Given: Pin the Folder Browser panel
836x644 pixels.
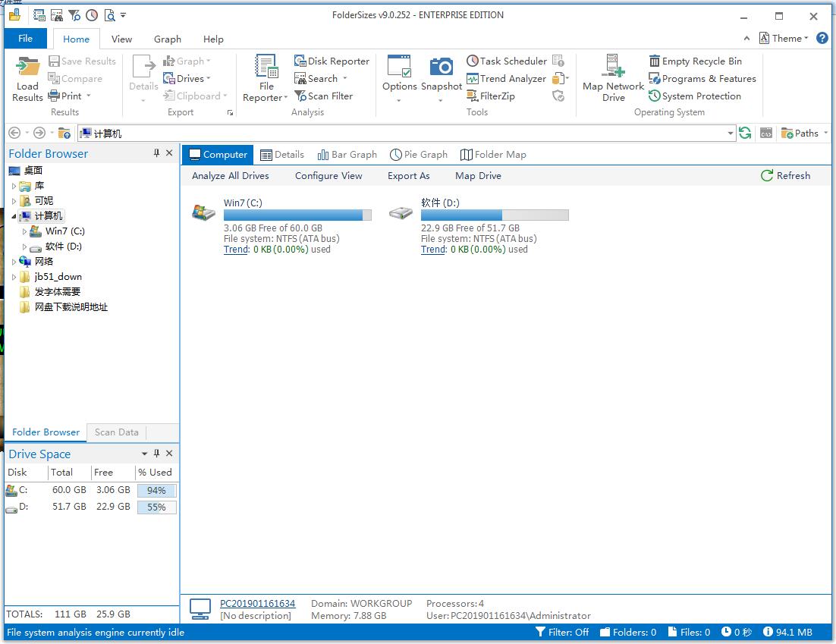Looking at the screenshot, I should click(x=157, y=153).
